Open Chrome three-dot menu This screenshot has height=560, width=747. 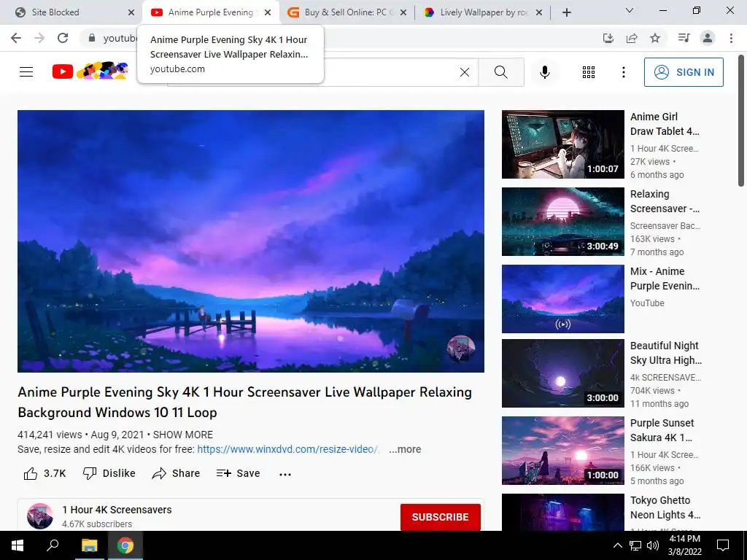pyautogui.click(x=731, y=38)
